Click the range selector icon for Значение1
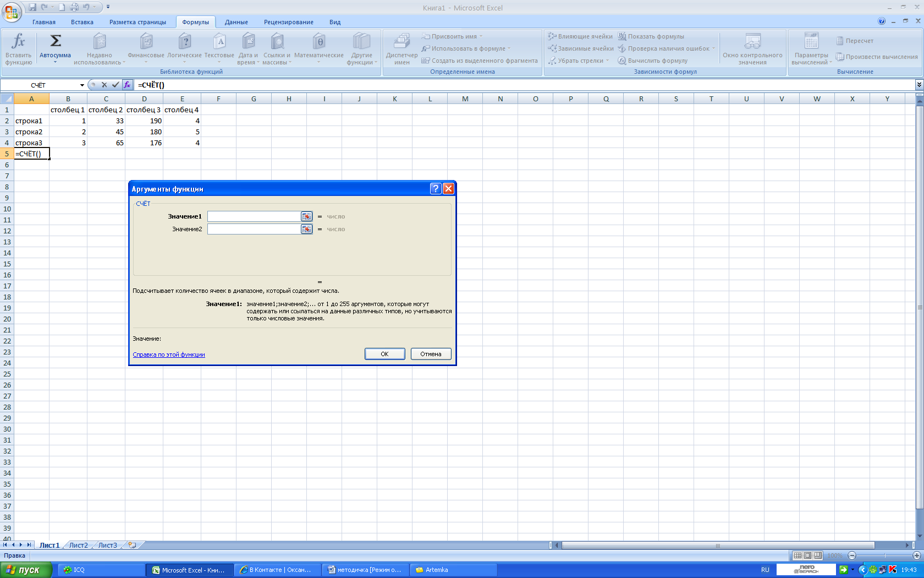This screenshot has width=924, height=578. click(306, 216)
